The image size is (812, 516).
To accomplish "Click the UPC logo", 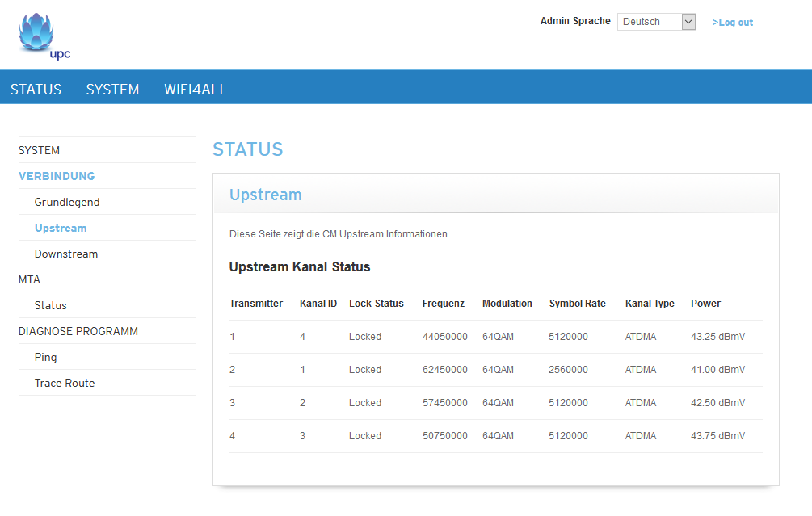I will pyautogui.click(x=44, y=37).
